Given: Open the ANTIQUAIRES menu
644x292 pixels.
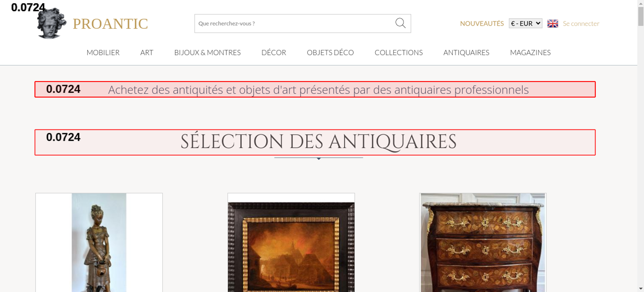Looking at the screenshot, I should (x=466, y=52).
